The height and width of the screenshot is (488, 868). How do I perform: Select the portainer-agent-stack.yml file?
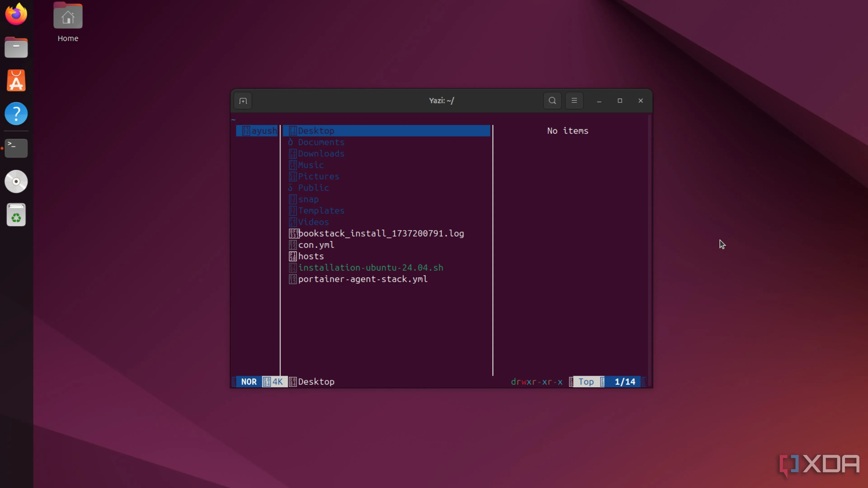coord(362,279)
